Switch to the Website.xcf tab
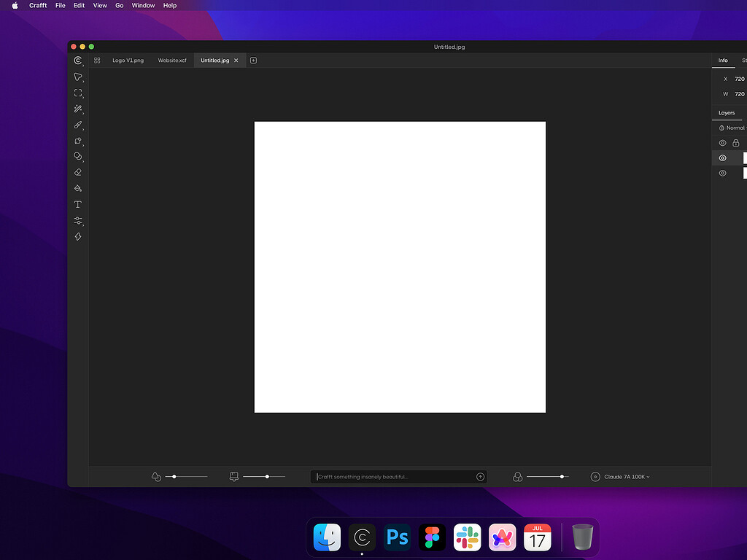 click(172, 60)
